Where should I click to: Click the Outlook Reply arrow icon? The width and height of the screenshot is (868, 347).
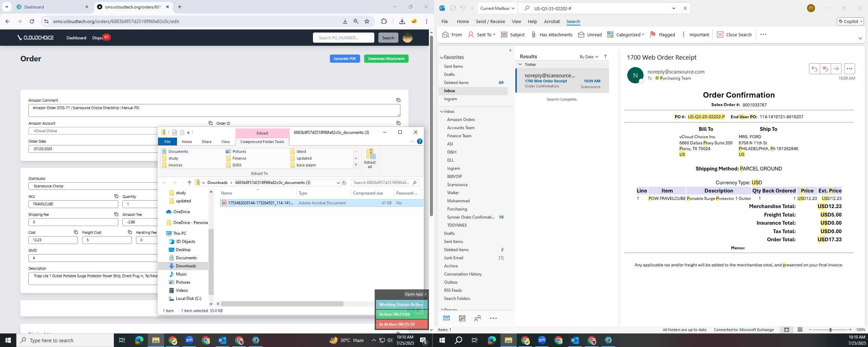[x=814, y=69]
